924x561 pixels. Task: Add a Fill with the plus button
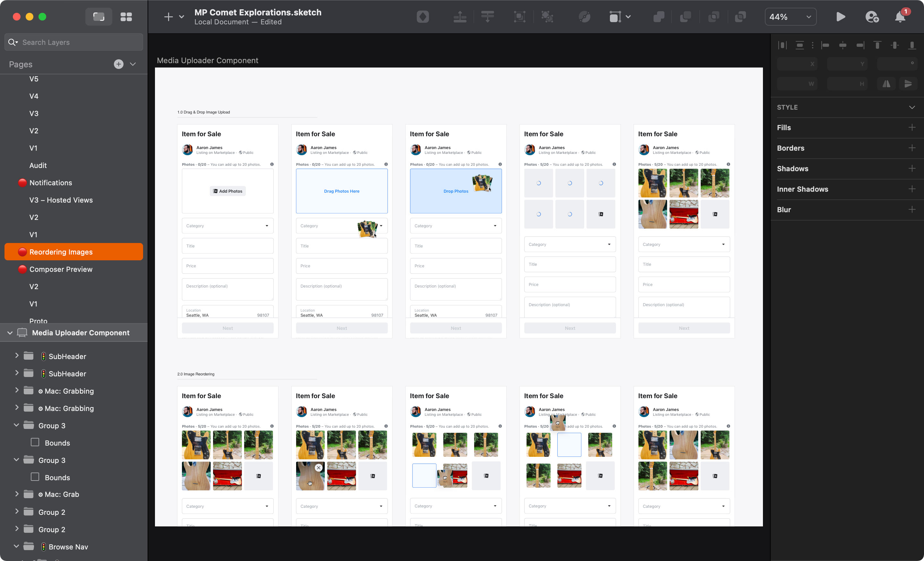[x=913, y=127]
